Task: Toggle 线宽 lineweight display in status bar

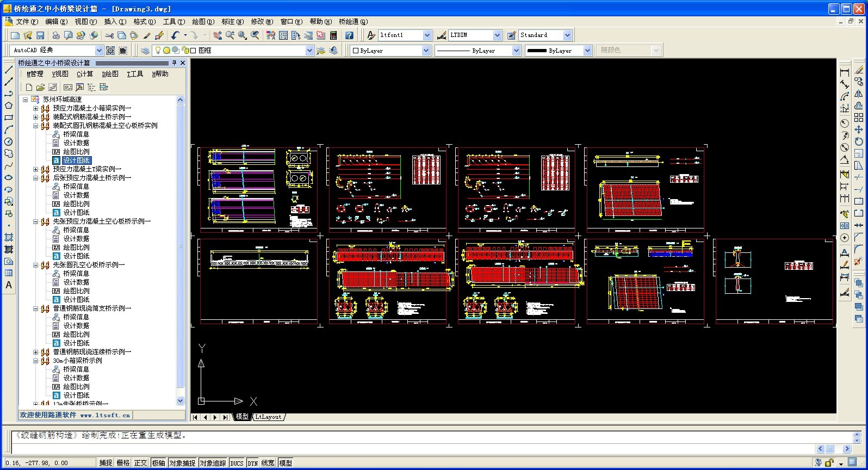Action: 268,463
